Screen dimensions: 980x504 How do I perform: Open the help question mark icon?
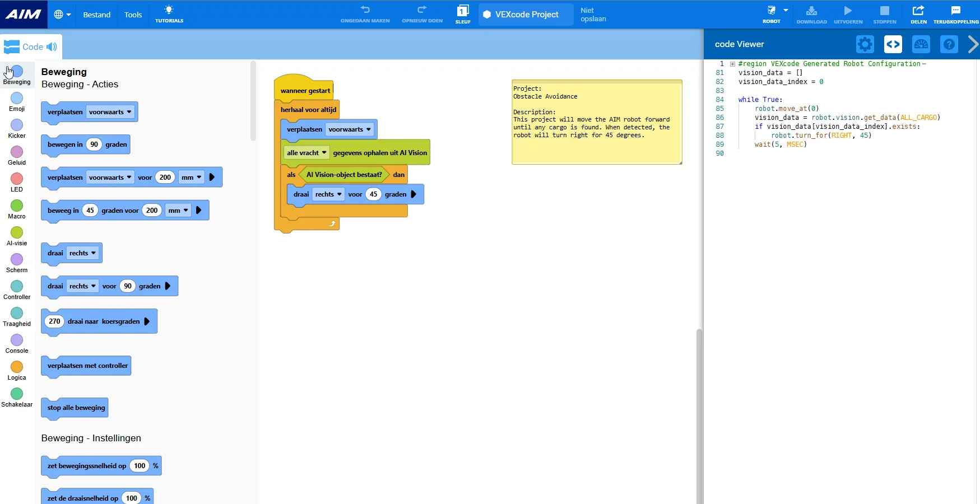coord(949,44)
